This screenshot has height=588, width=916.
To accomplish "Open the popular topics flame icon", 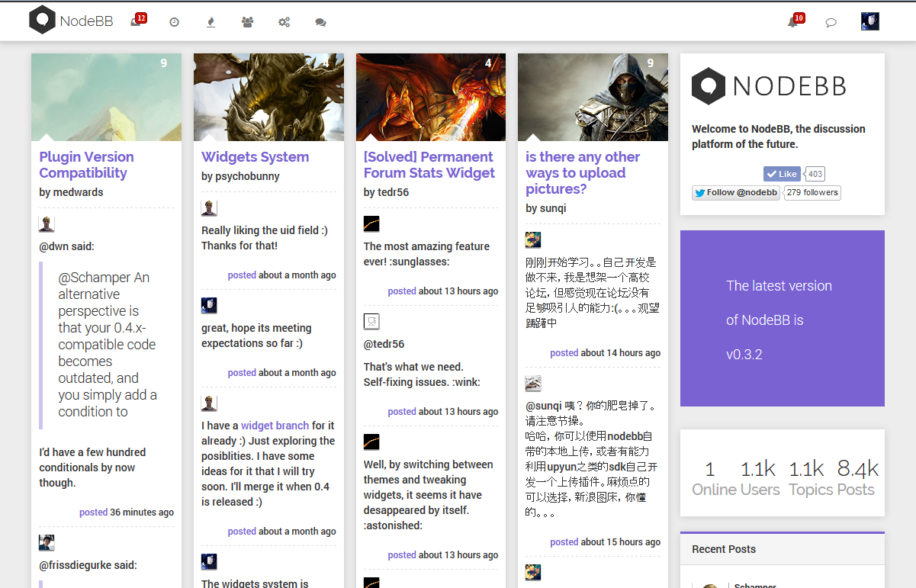I will (211, 22).
